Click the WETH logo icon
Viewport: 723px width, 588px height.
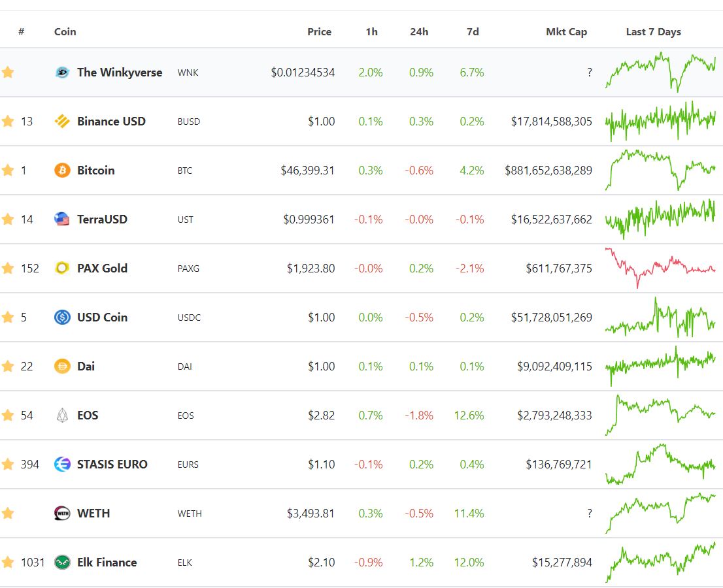[62, 514]
